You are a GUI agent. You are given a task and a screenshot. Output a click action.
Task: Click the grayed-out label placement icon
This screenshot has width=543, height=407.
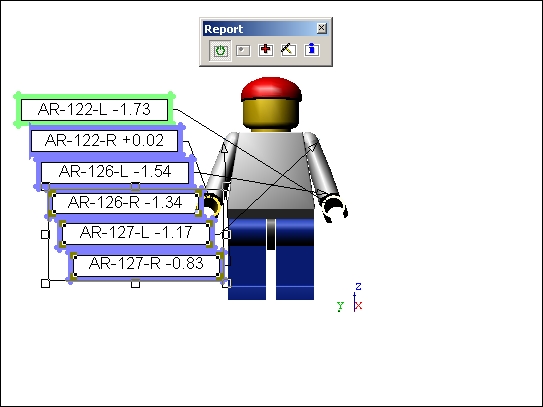click(243, 50)
